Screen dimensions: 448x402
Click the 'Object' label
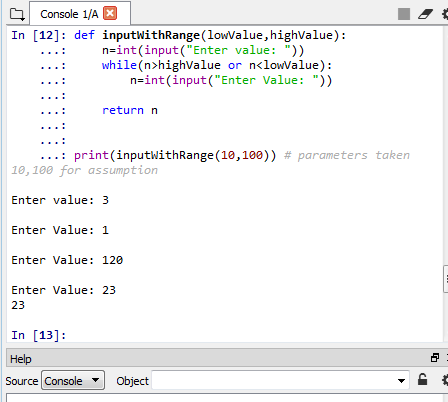click(132, 381)
